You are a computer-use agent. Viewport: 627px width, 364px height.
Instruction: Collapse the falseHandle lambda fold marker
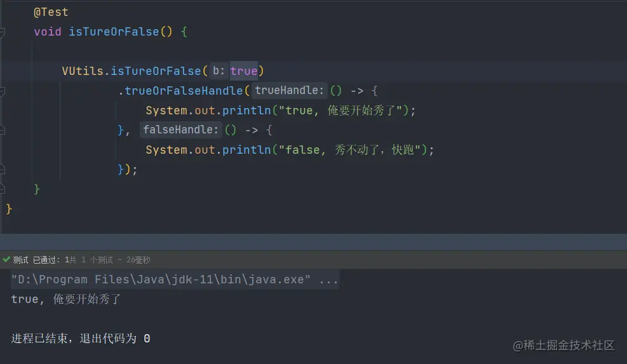[x=2, y=130]
